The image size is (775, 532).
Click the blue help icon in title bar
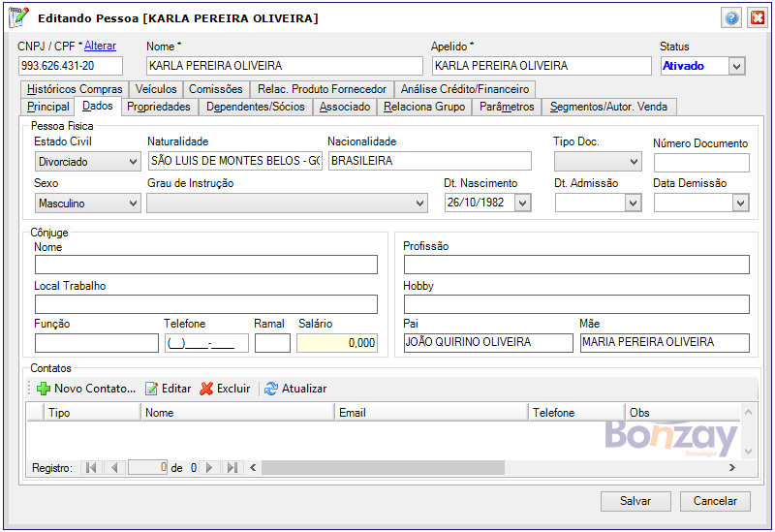click(x=731, y=18)
